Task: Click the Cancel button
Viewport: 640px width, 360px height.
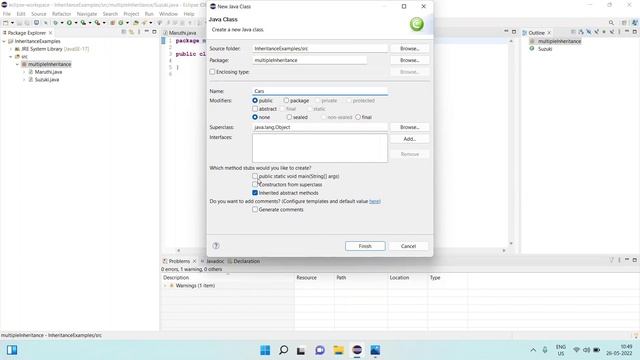Action: tap(408, 246)
